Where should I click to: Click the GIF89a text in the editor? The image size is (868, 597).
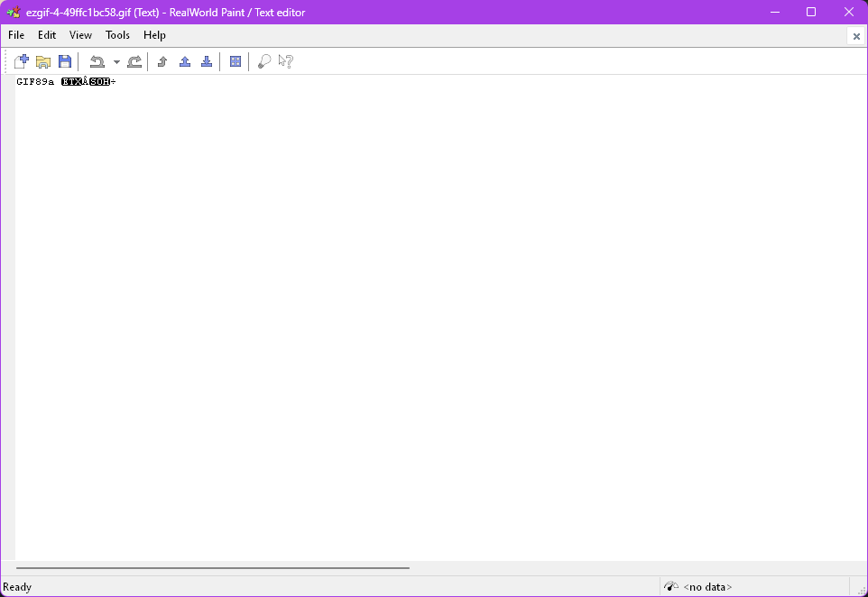[35, 82]
